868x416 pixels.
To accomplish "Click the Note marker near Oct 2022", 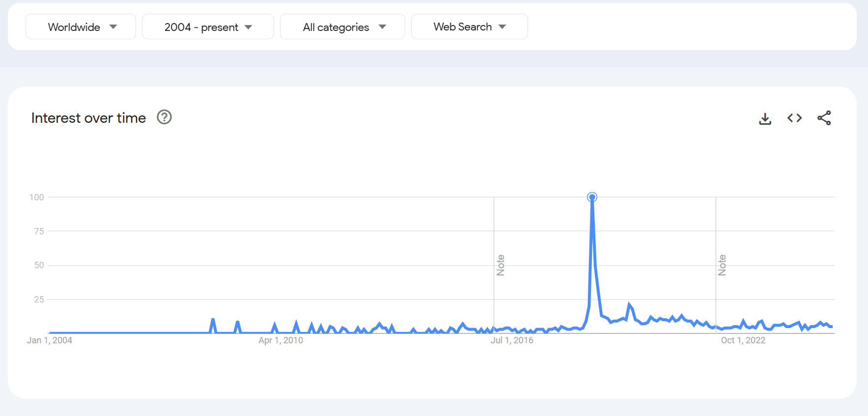I will [722, 265].
